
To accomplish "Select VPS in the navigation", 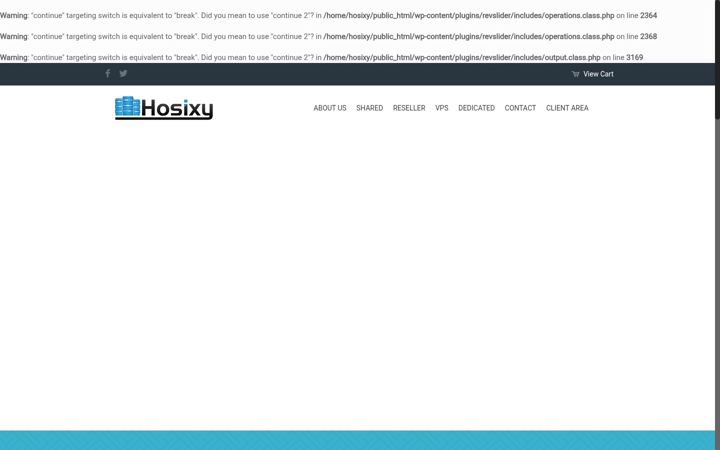I will point(442,108).
